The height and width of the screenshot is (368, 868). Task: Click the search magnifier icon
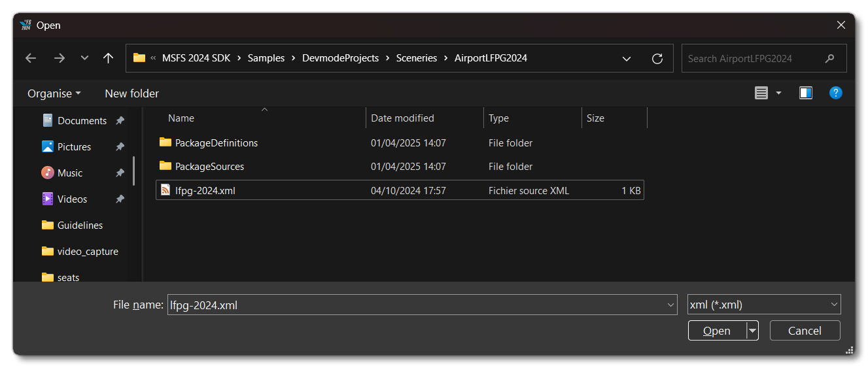829,58
